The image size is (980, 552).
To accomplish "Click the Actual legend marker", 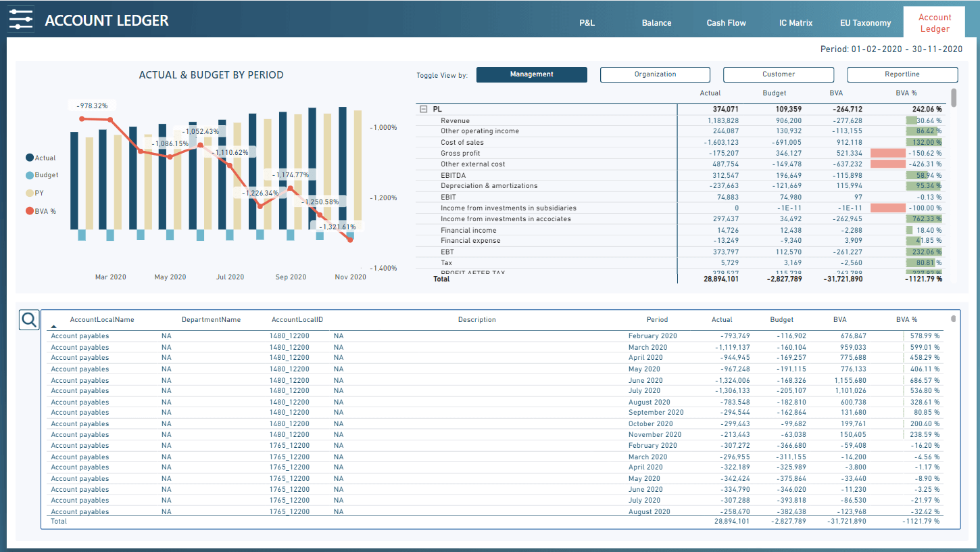I will (30, 158).
